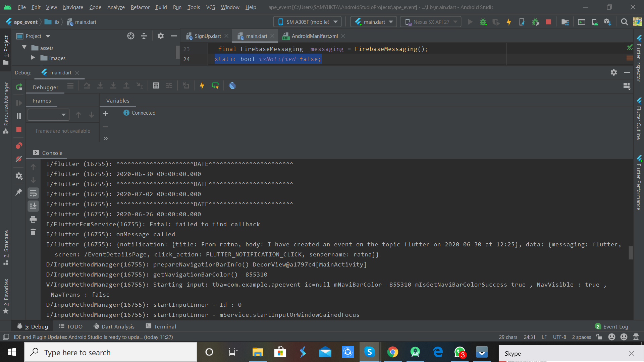The image size is (644, 362).
Task: Start debugging with the green bug icon
Action: (483, 22)
